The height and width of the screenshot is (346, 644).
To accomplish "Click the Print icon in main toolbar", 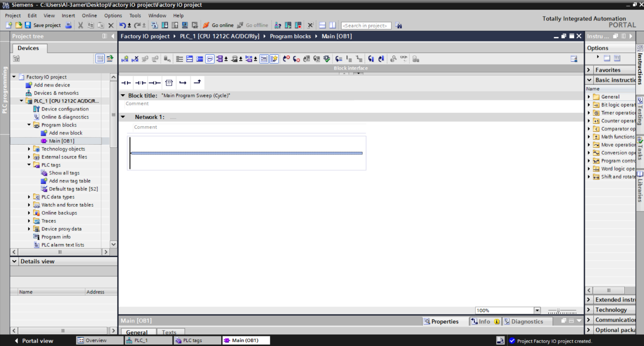I will 69,25.
